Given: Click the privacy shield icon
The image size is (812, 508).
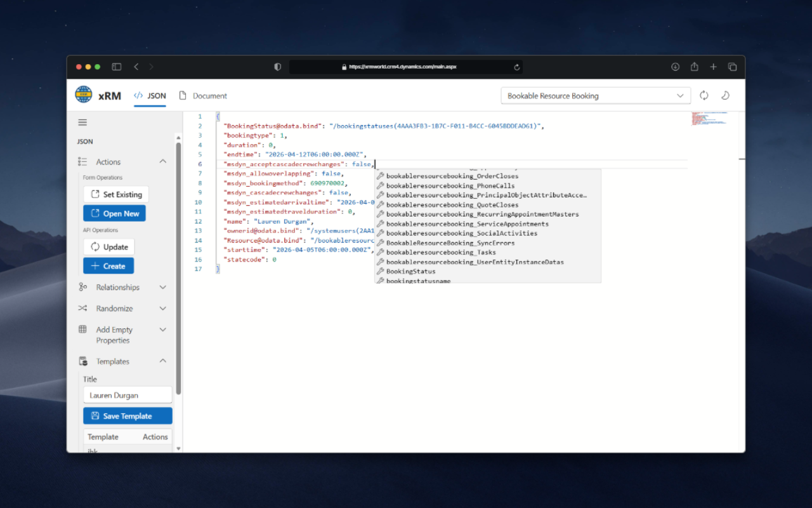Looking at the screenshot, I should tap(277, 67).
